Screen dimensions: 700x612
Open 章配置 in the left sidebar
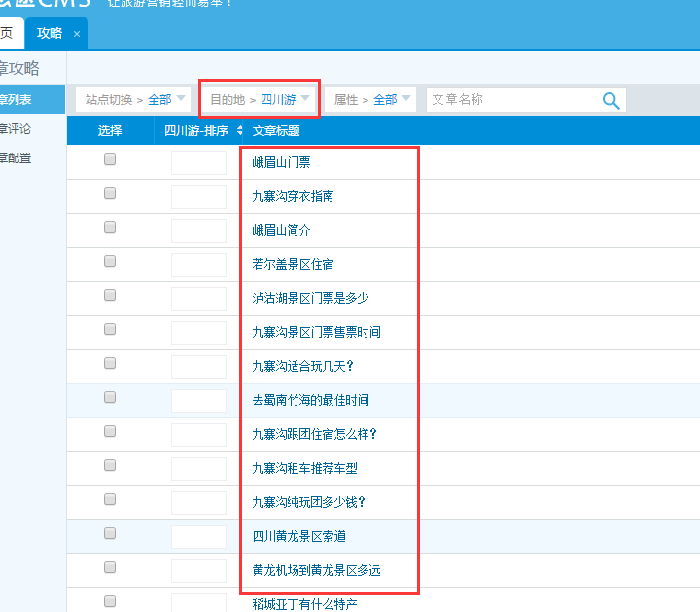click(x=16, y=157)
